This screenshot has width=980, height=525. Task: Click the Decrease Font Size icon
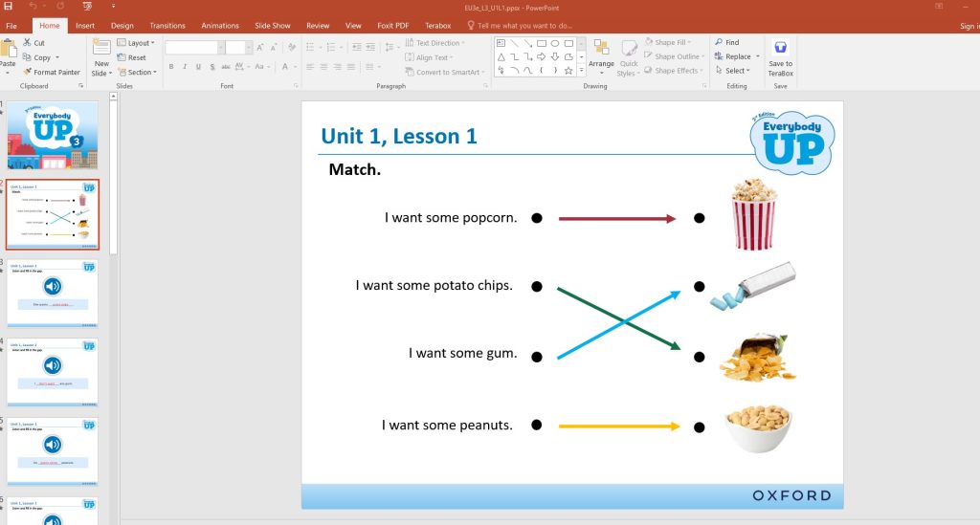click(274, 48)
